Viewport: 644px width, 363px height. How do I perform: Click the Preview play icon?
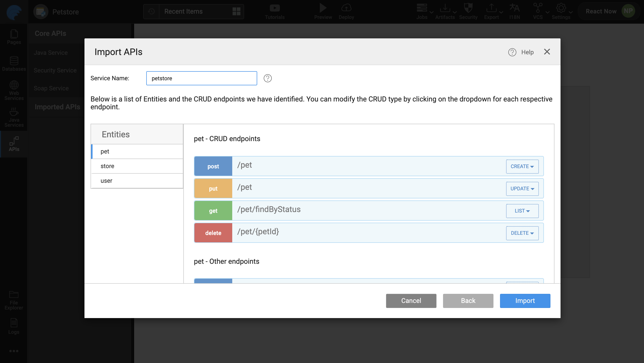323,8
